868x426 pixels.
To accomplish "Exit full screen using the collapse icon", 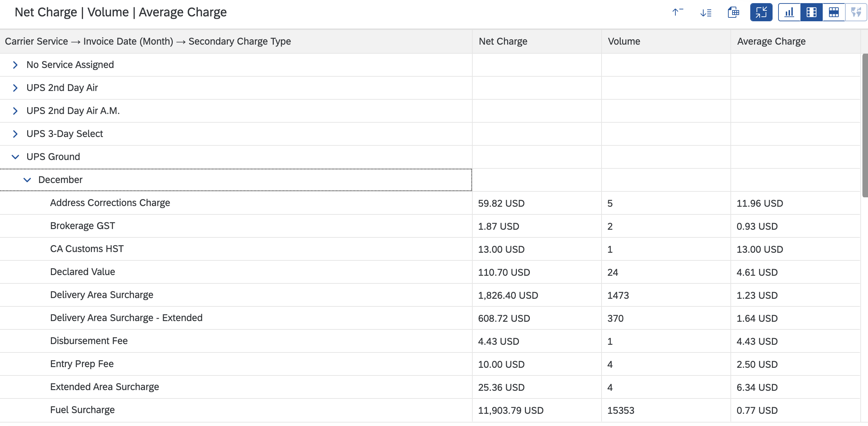I will (x=761, y=13).
